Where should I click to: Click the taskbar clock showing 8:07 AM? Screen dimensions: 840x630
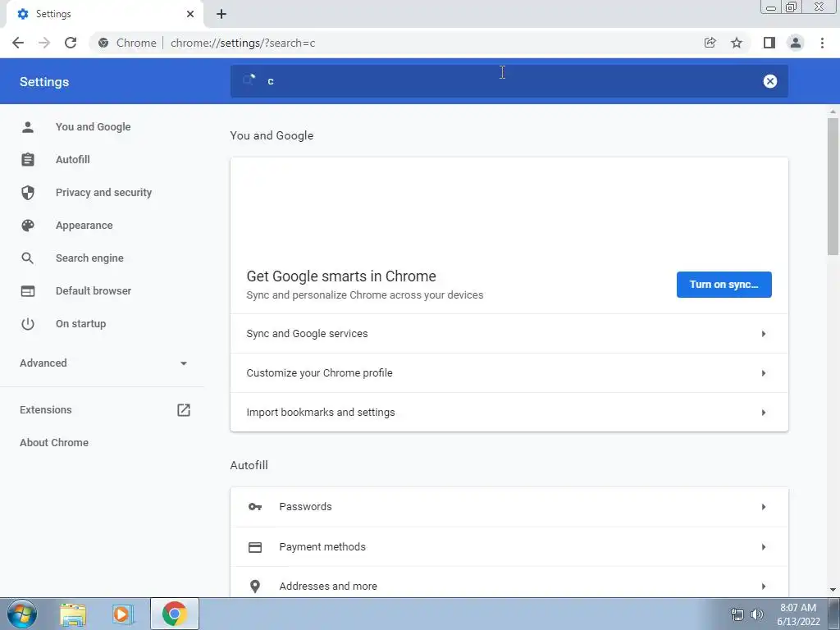[x=798, y=614]
